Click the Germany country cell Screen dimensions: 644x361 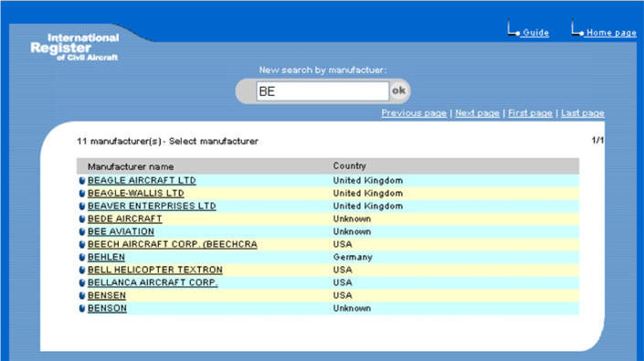pos(353,257)
